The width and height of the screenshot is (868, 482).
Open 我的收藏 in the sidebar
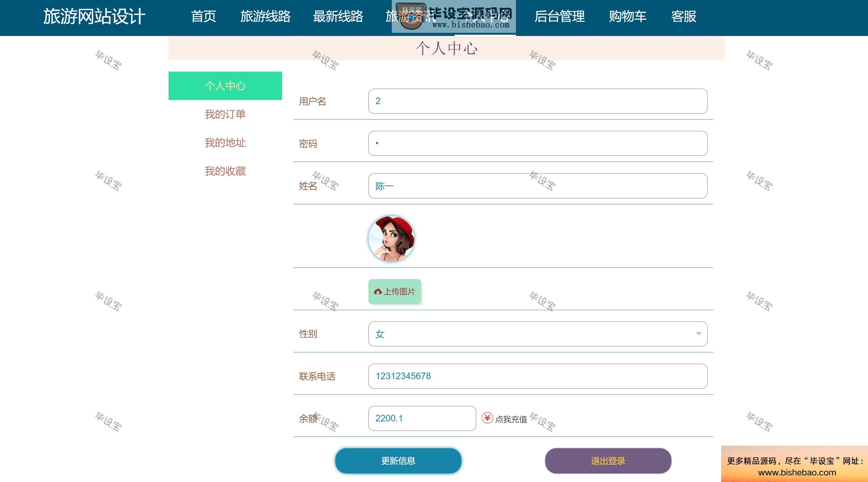click(225, 171)
